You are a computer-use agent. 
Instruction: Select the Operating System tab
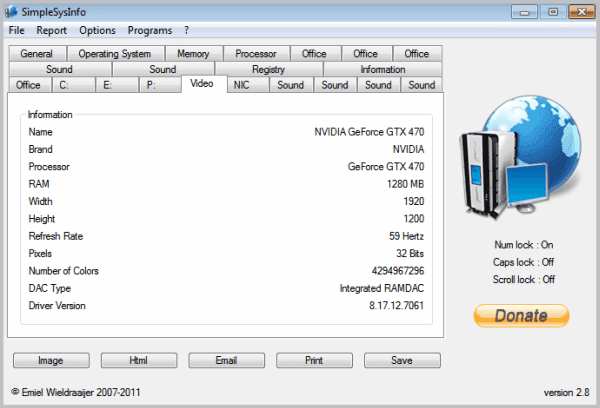pos(114,54)
